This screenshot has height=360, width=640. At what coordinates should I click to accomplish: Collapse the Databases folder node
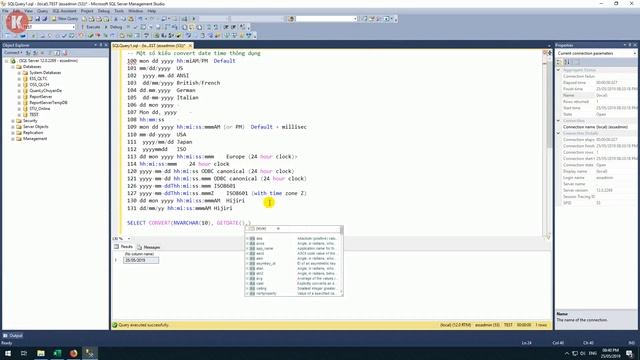pos(13,67)
